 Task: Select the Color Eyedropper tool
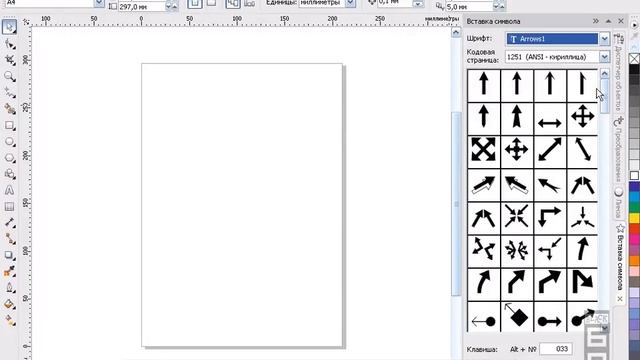coord(9,272)
